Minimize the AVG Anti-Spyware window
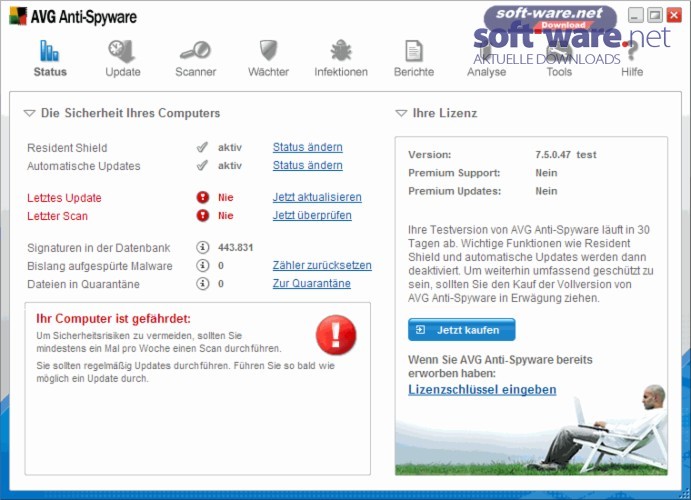The height and width of the screenshot is (500, 691). (x=635, y=15)
